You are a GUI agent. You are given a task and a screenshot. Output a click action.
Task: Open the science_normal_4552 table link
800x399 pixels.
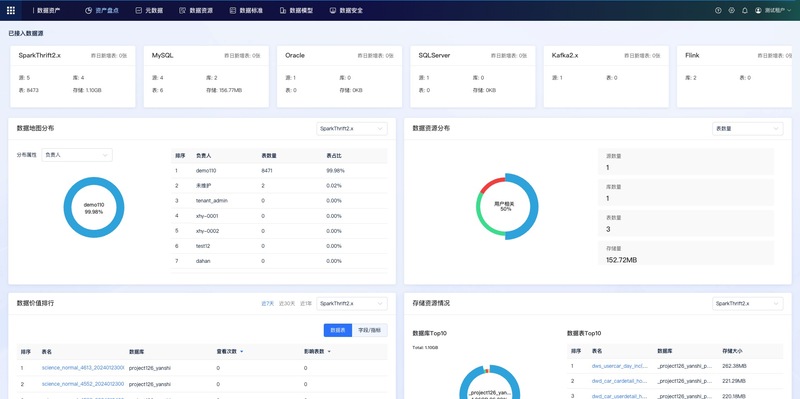[x=83, y=384]
